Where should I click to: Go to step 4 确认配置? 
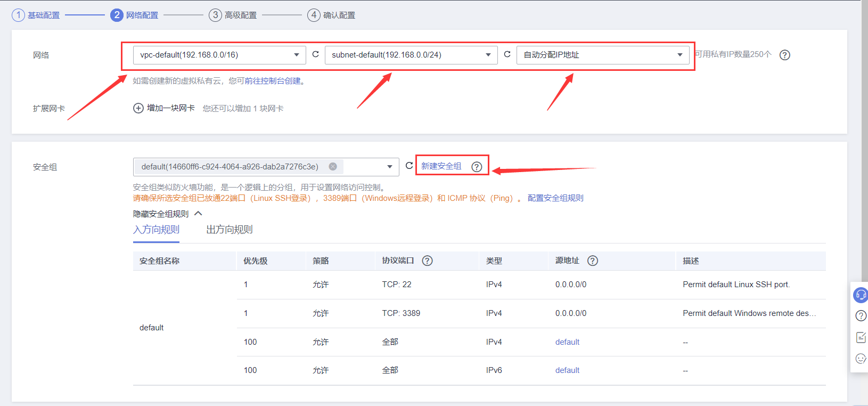(331, 15)
